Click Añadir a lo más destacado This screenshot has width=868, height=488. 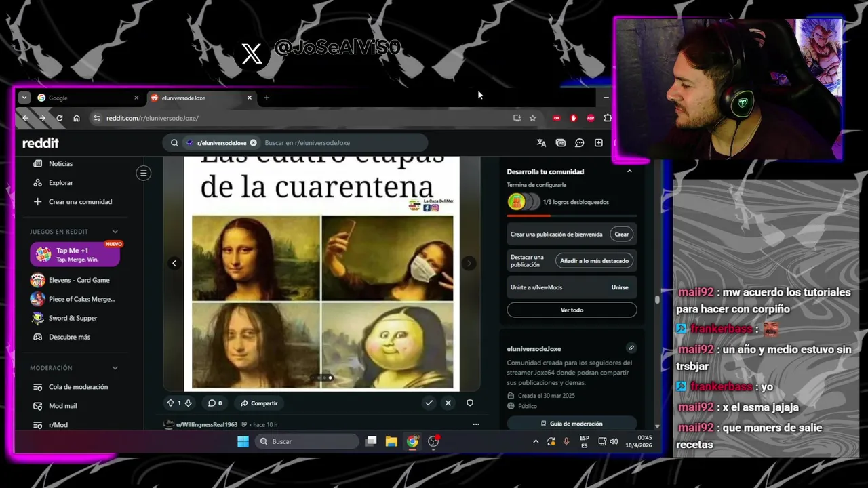594,261
